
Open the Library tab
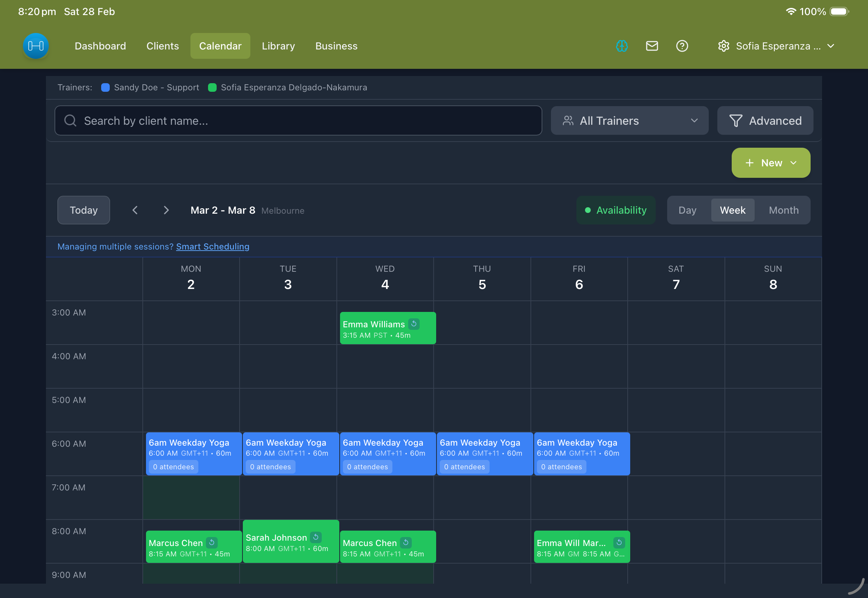tap(278, 46)
